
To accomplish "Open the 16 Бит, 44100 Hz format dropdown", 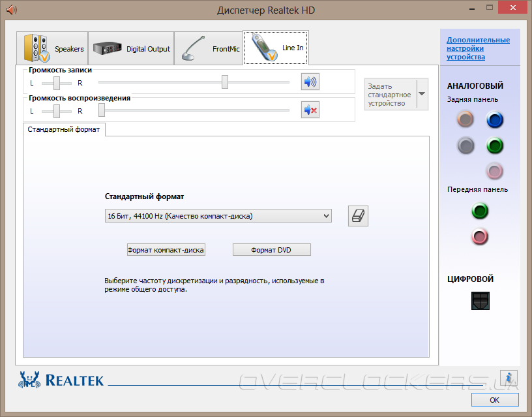I will tap(218, 216).
